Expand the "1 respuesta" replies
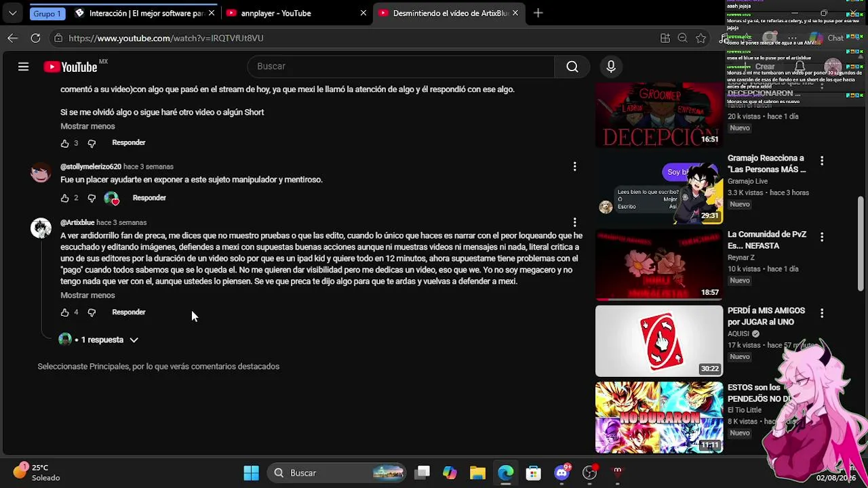 pos(99,340)
